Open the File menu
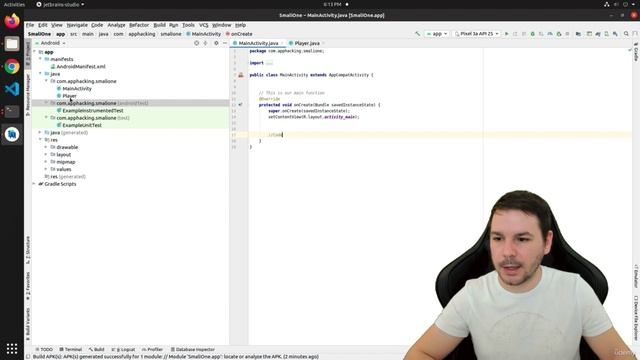 [30, 25]
